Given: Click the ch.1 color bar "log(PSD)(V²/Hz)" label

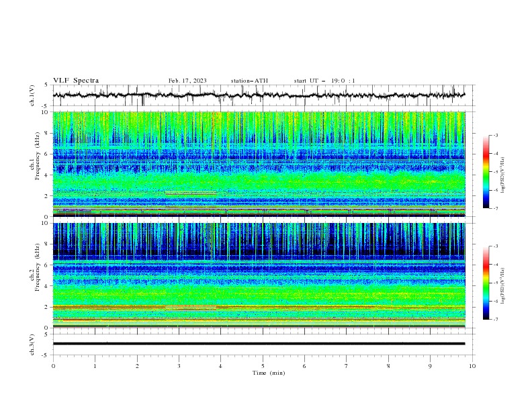Looking at the screenshot, I should 503,175.
